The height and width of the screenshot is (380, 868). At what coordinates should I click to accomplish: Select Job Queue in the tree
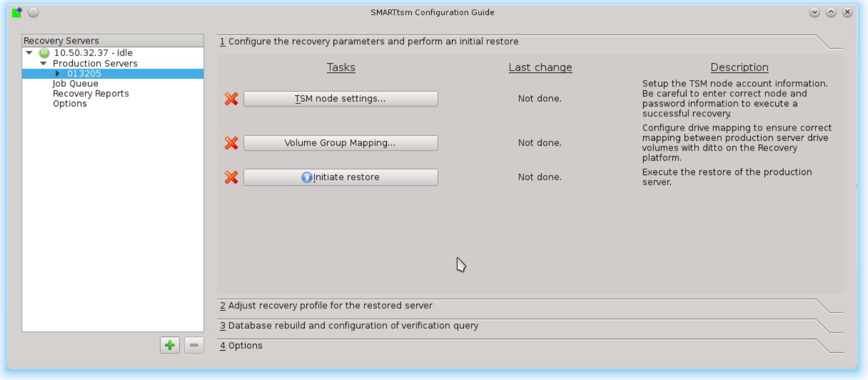[x=76, y=84]
